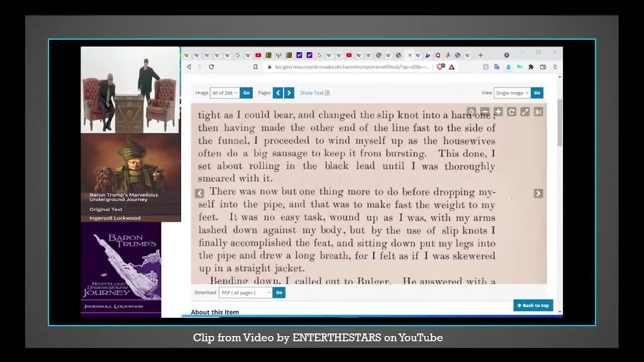Click the blue water-drop extension icon
The height and width of the screenshot is (362, 644).
[x=508, y=67]
